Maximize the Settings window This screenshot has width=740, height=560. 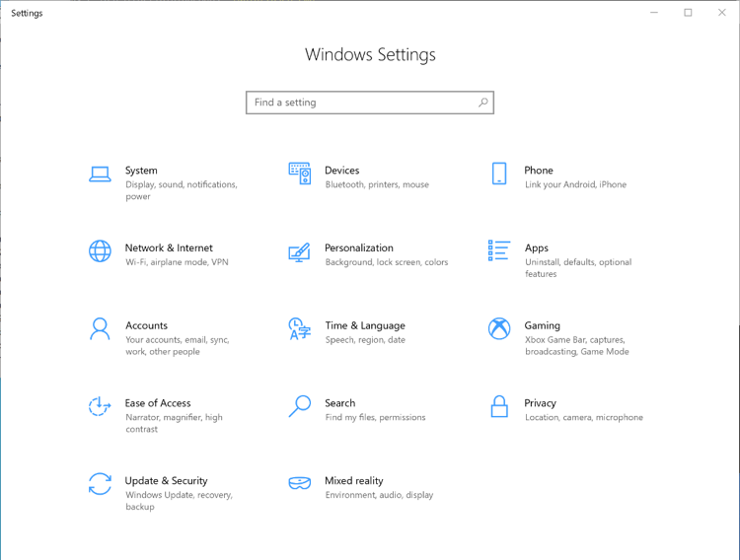point(688,13)
